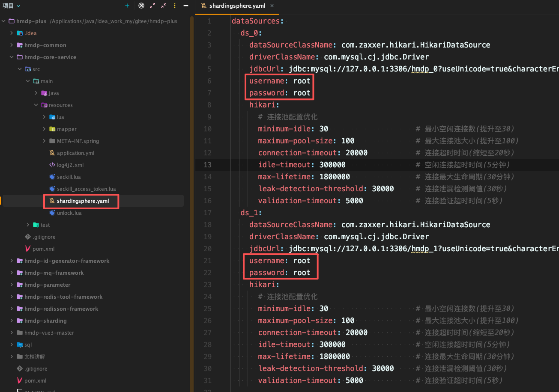Click the expand all icon in project panel
Viewport: 559px width, 392px height.
[x=152, y=6]
